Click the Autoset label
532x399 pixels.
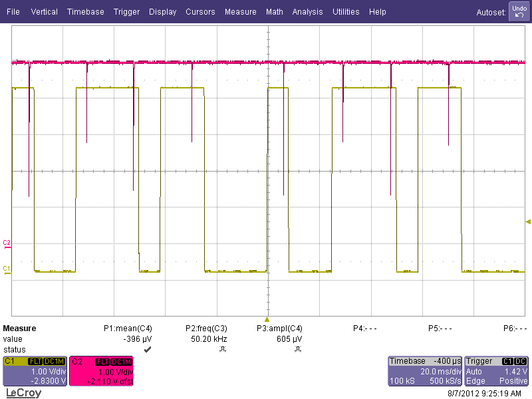[x=491, y=13]
